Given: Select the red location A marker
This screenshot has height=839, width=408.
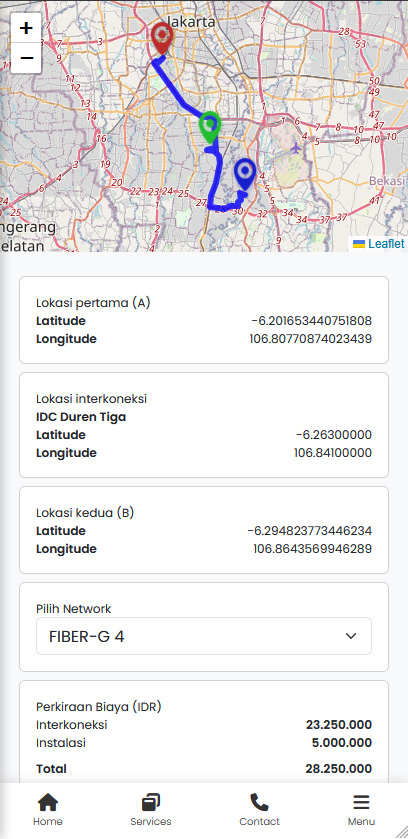Looking at the screenshot, I should [x=161, y=39].
